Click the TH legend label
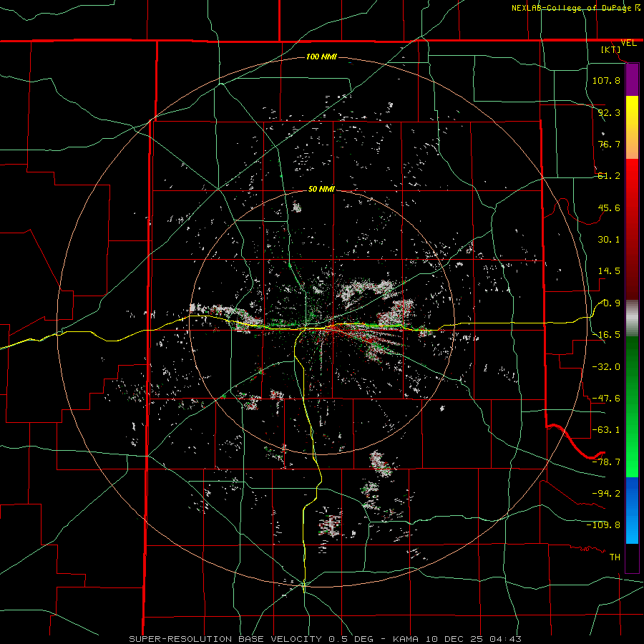 coord(615,557)
